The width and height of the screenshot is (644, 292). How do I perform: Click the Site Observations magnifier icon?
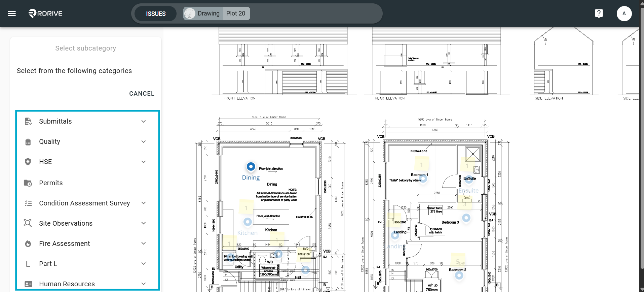[28, 223]
